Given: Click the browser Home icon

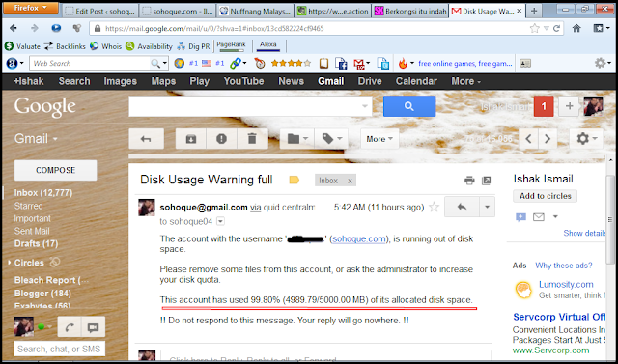Looking at the screenshot, I should 576,28.
